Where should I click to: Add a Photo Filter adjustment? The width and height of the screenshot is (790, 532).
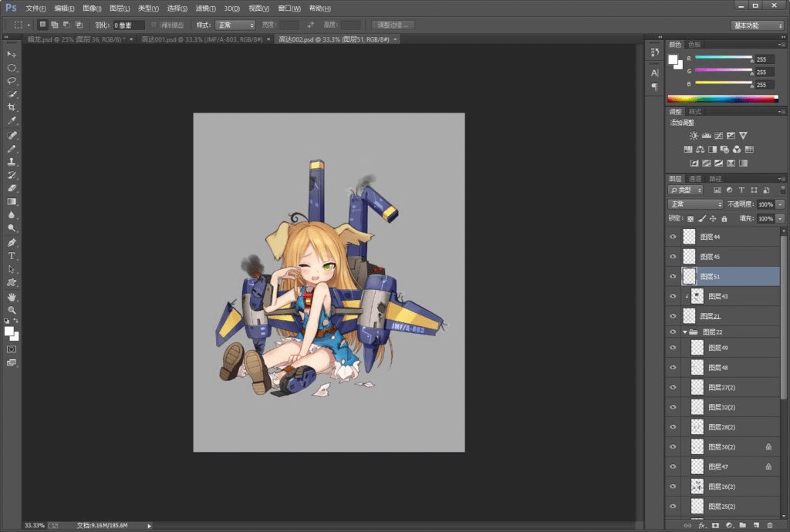coord(724,149)
